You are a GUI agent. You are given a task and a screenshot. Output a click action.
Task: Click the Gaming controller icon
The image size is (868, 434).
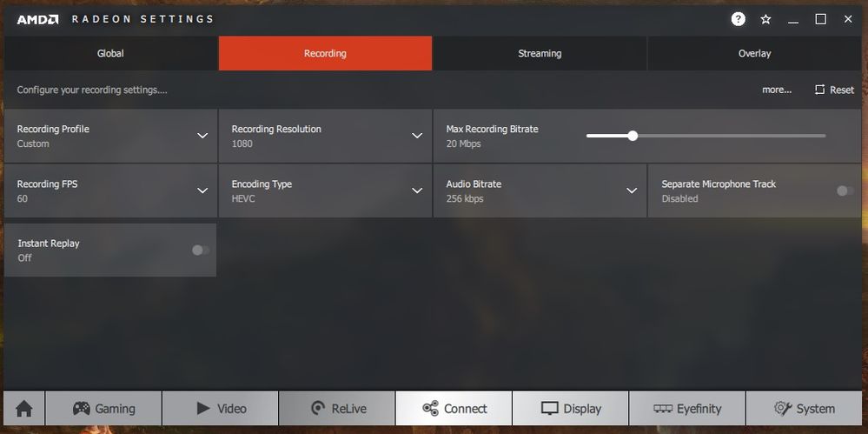point(82,409)
